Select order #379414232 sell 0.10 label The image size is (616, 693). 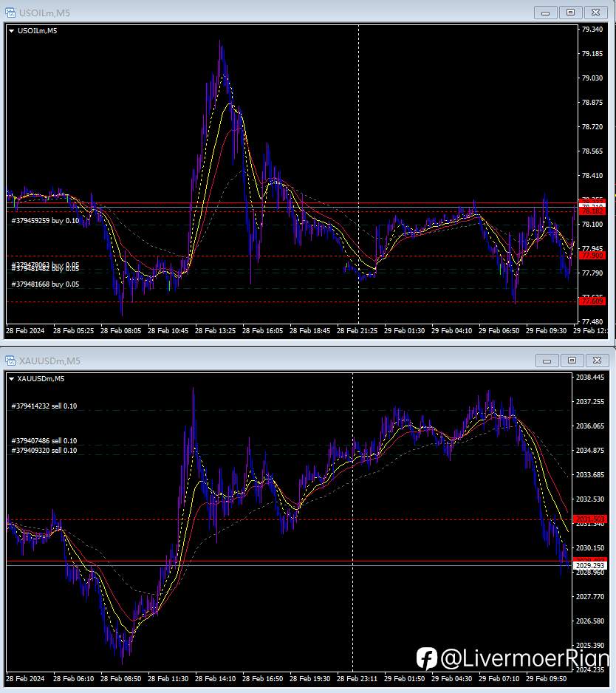pyautogui.click(x=44, y=406)
